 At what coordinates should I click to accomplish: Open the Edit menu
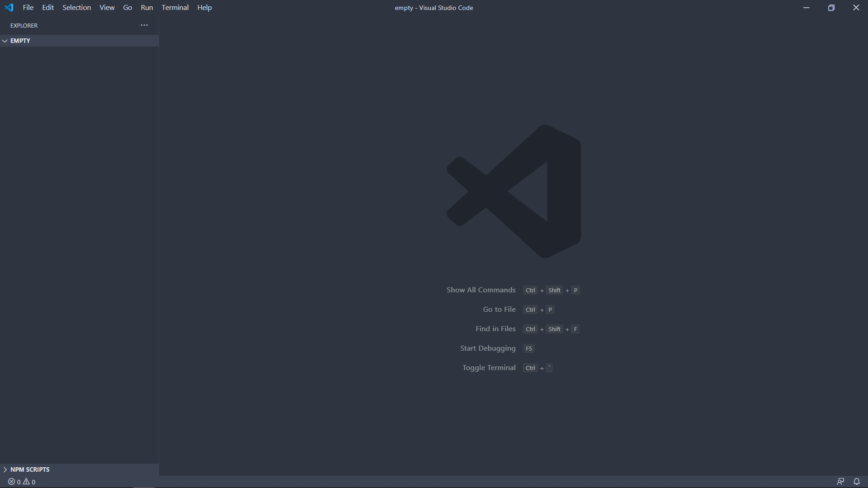48,8
